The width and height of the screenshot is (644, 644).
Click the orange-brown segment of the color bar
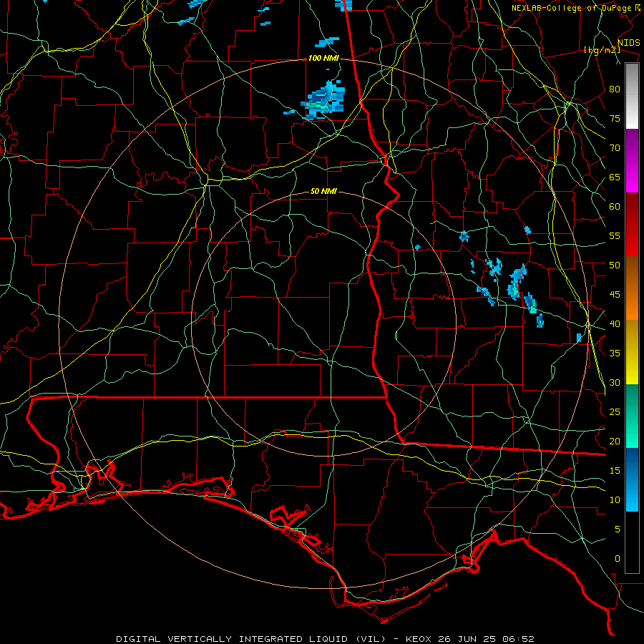[x=632, y=288]
